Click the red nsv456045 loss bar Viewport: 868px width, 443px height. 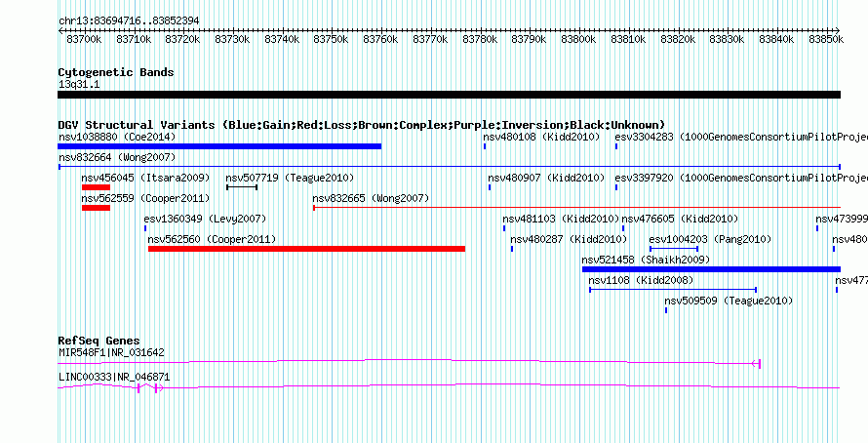96,187
